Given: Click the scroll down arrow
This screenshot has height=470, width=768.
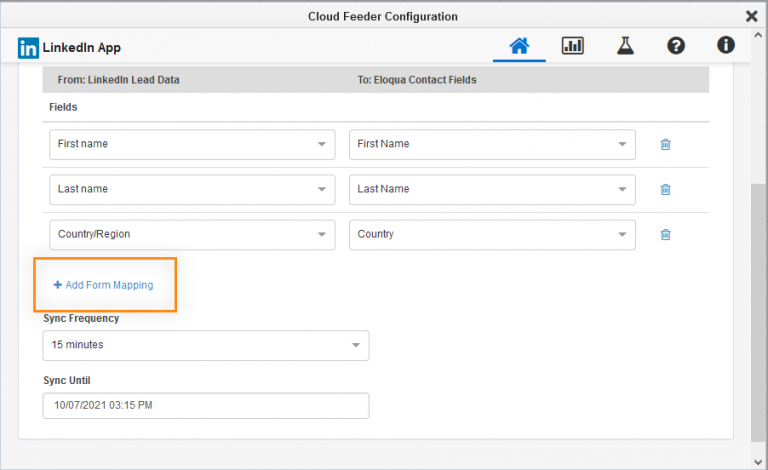Looking at the screenshot, I should click(758, 462).
